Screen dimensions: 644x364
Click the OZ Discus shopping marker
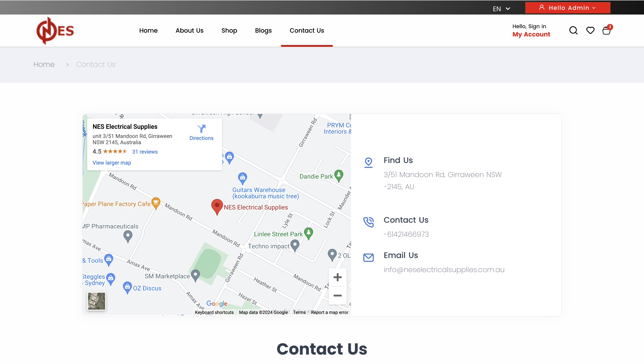pyautogui.click(x=127, y=288)
